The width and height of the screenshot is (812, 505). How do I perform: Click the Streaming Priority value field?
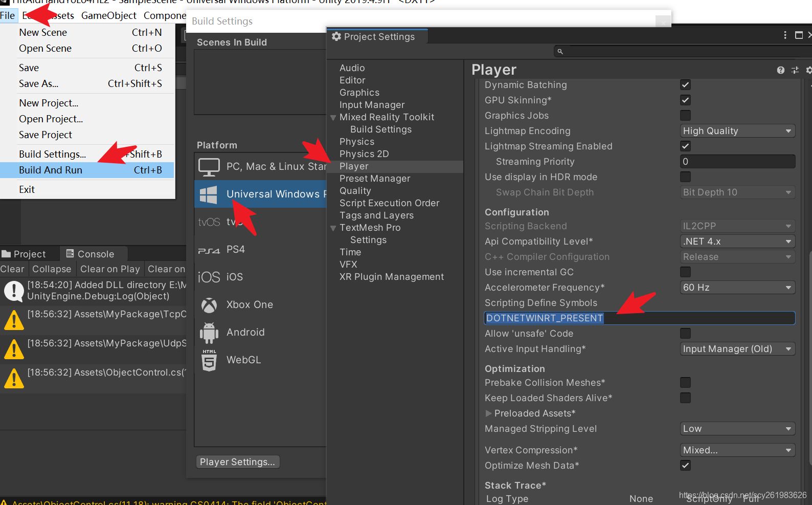tap(737, 162)
